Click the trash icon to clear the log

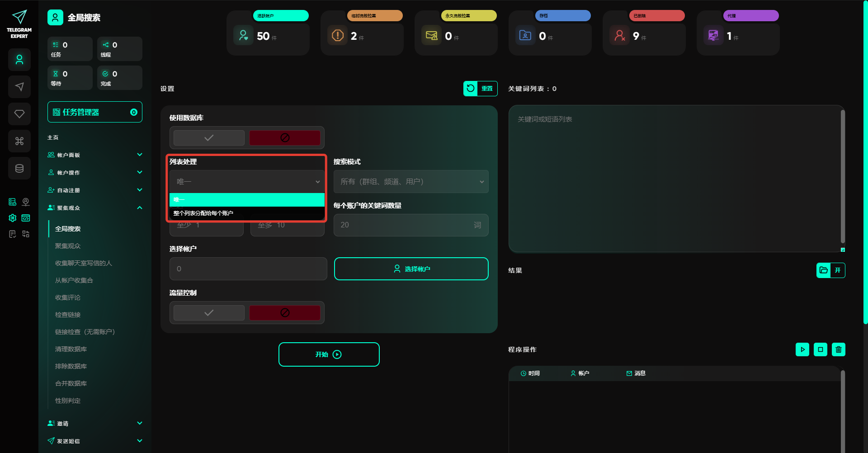pyautogui.click(x=838, y=349)
